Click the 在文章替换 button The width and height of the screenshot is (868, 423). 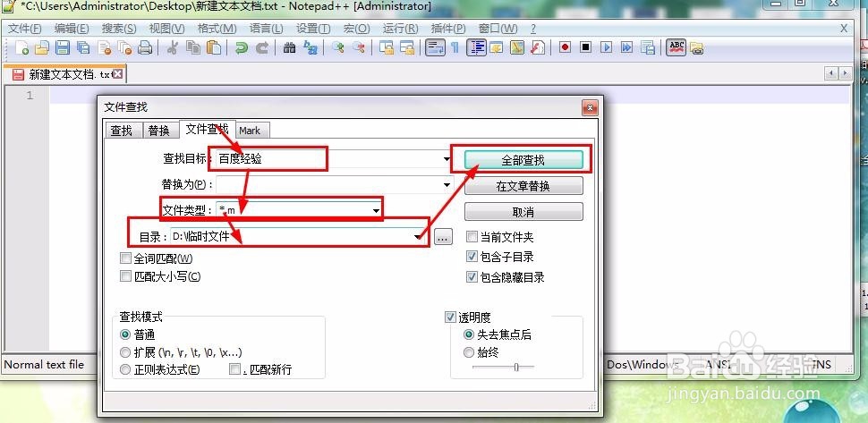tap(523, 186)
